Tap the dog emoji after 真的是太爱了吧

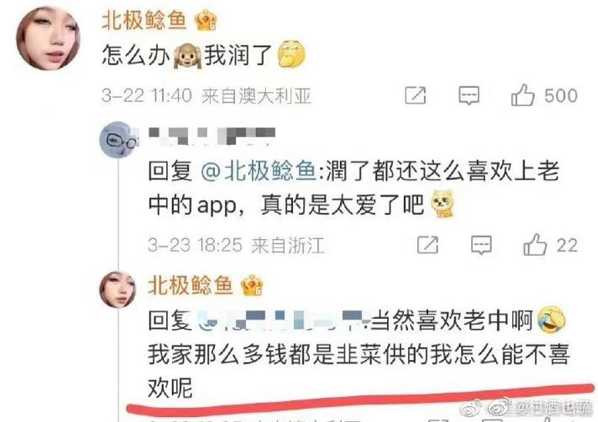442,204
